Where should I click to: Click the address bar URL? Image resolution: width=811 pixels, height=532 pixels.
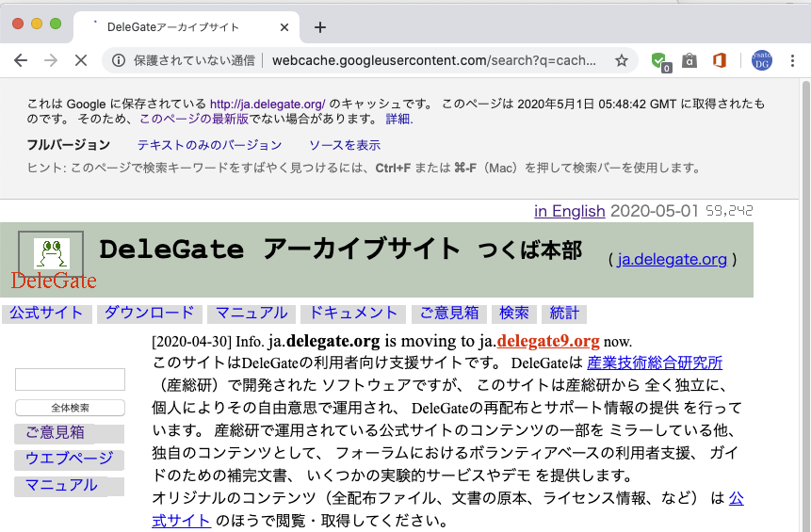tap(433, 60)
